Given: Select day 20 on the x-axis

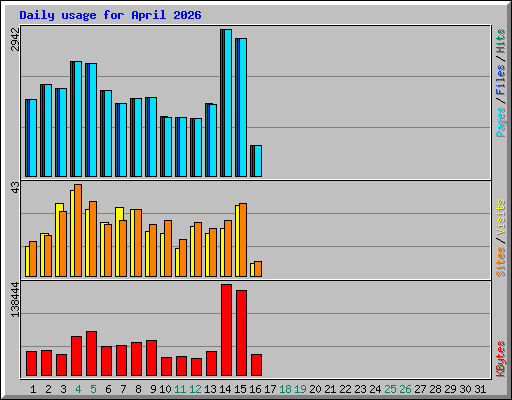Looking at the screenshot, I should (x=315, y=389).
